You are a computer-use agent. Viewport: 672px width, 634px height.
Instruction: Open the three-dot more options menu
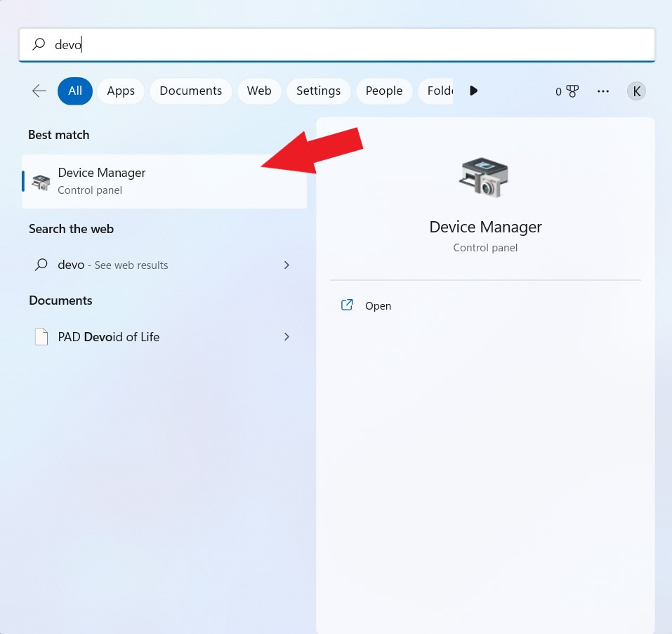tap(603, 91)
